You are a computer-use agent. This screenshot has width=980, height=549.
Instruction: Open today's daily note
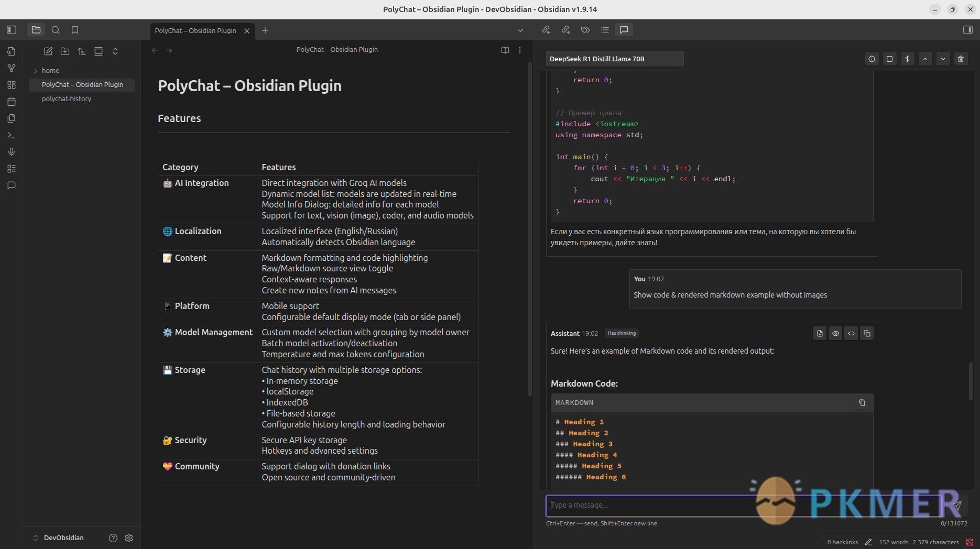[x=12, y=102]
